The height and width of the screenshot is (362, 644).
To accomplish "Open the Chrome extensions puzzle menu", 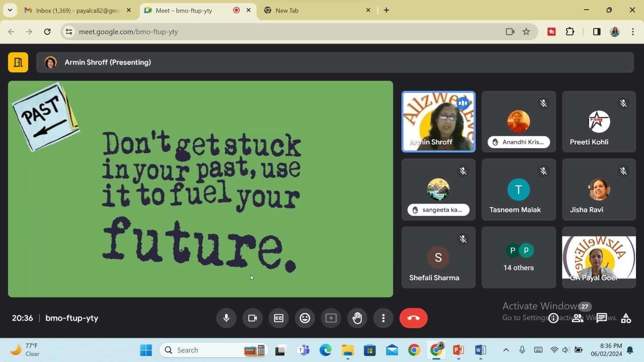I will click(570, 32).
